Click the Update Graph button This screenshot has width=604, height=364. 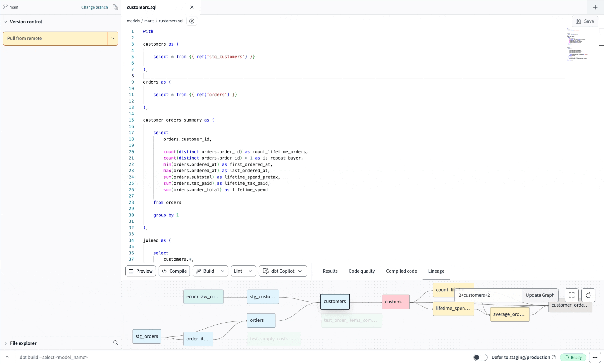pyautogui.click(x=540, y=295)
